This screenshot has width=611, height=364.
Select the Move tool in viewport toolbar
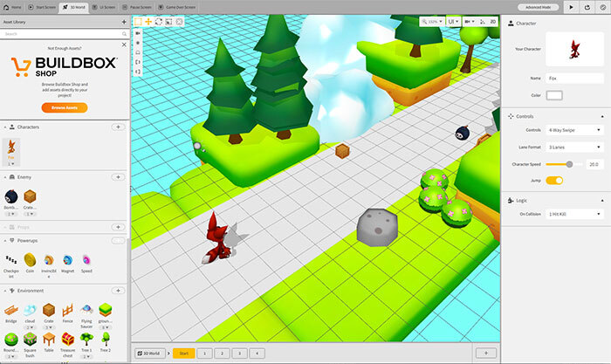tap(149, 20)
